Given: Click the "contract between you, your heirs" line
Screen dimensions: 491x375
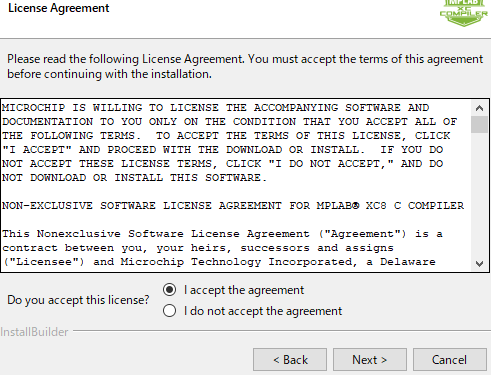Looking at the screenshot, I should 198,248.
